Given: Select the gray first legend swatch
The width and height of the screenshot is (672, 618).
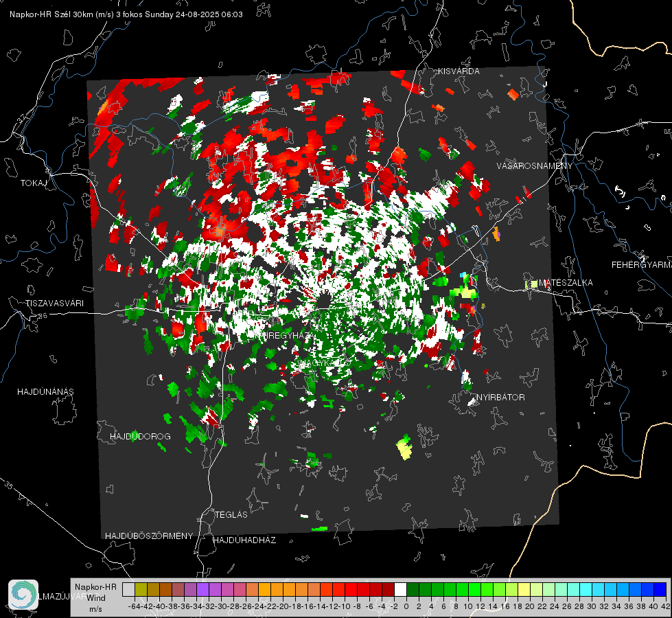Looking at the screenshot, I should pyautogui.click(x=128, y=589).
